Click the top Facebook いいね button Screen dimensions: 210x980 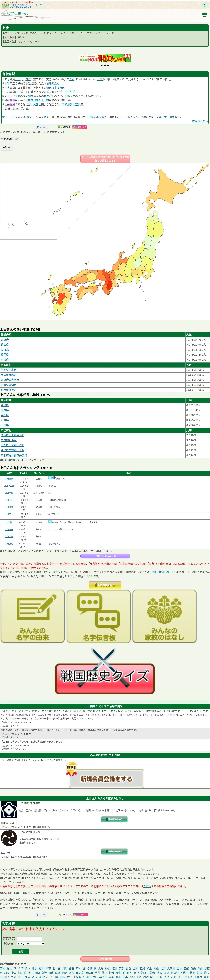click(x=42, y=127)
